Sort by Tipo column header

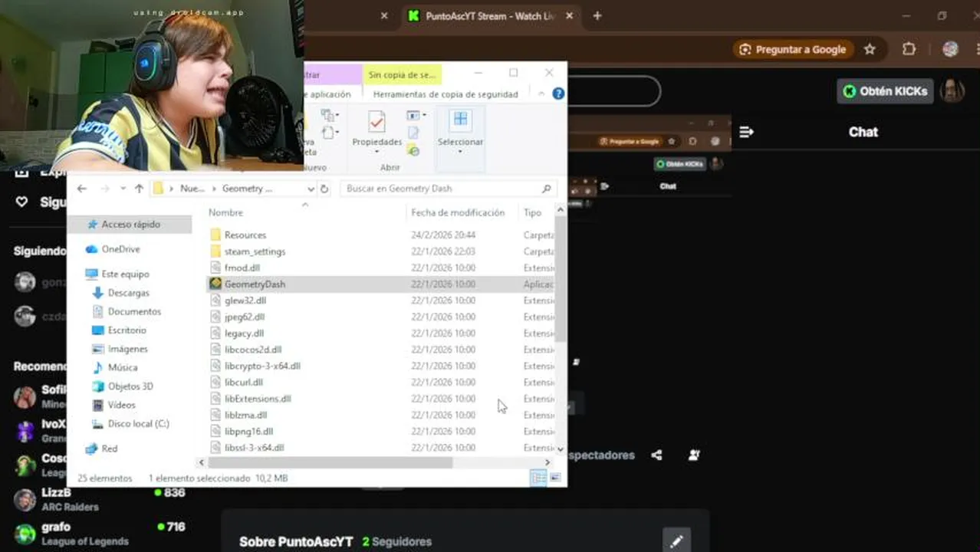point(532,212)
